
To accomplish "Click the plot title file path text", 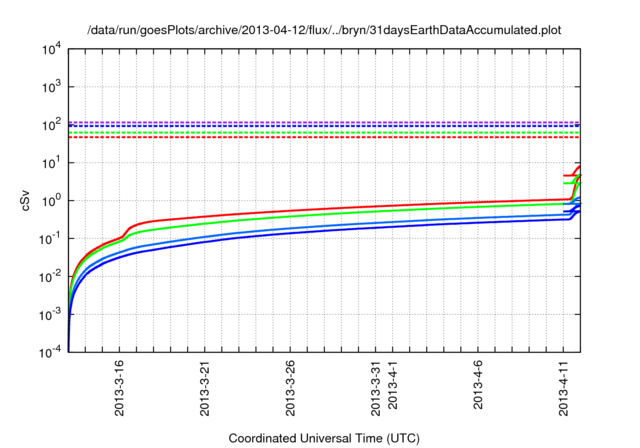I will pyautogui.click(x=324, y=30).
